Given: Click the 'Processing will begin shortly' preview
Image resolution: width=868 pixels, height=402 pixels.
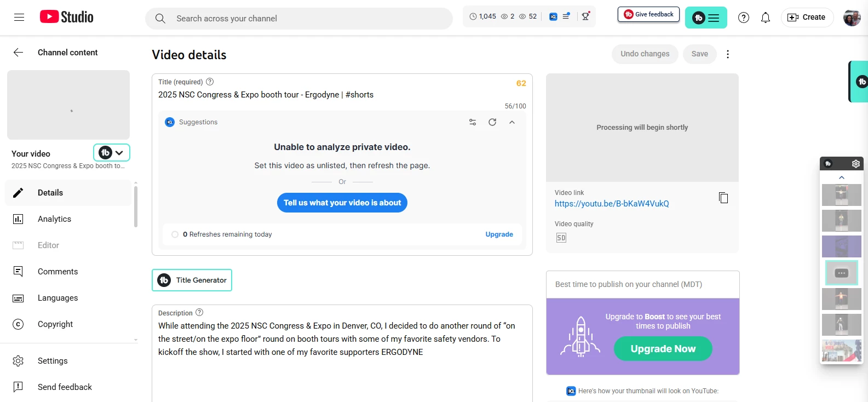Looking at the screenshot, I should coord(642,128).
